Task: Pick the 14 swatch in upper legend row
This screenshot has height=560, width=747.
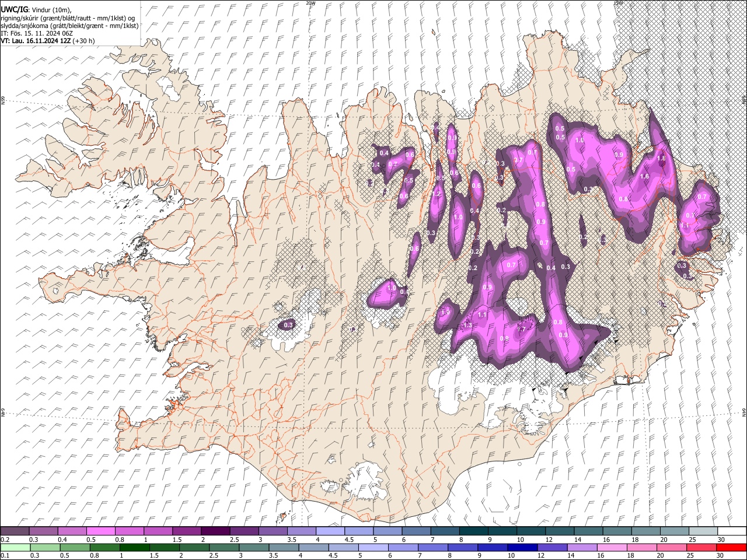Action: point(588,531)
